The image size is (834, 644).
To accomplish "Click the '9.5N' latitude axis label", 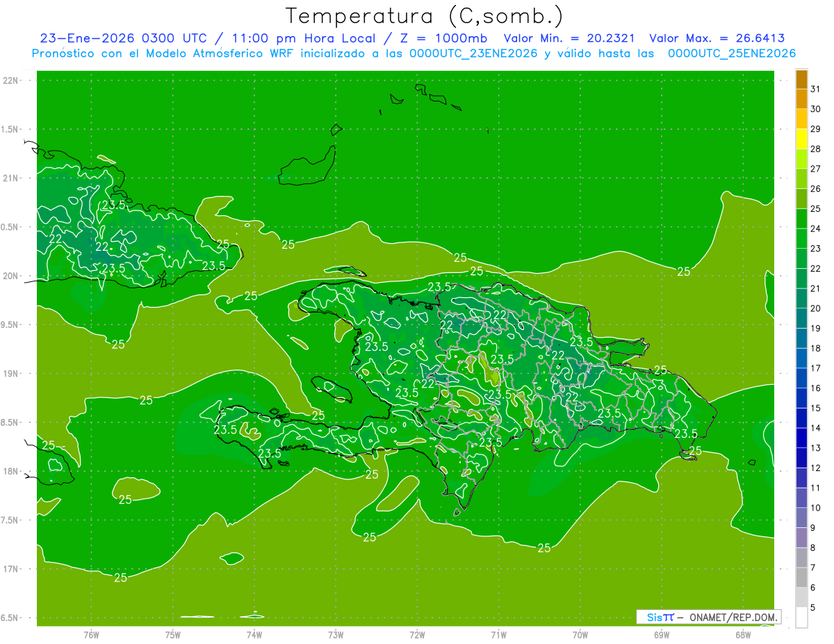I will tap(9, 324).
